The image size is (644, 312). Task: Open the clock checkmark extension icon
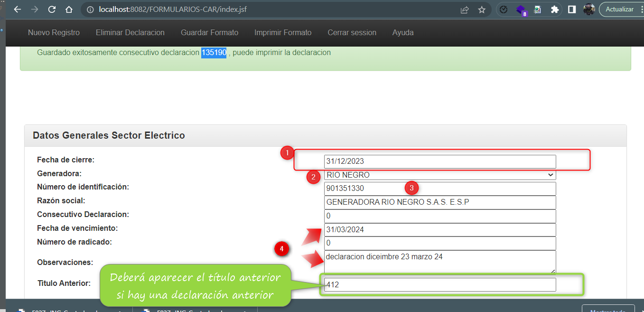[504, 9]
